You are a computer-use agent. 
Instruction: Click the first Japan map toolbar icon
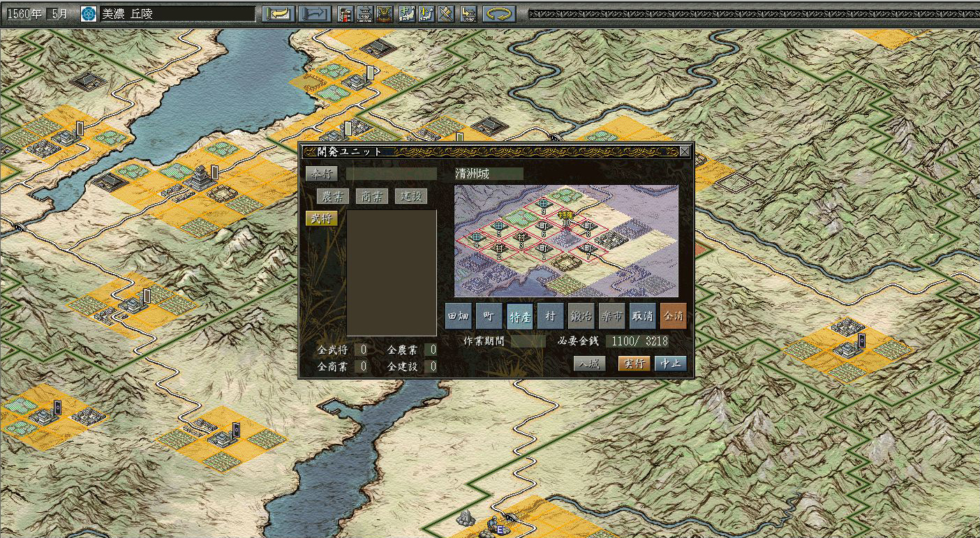(407, 14)
